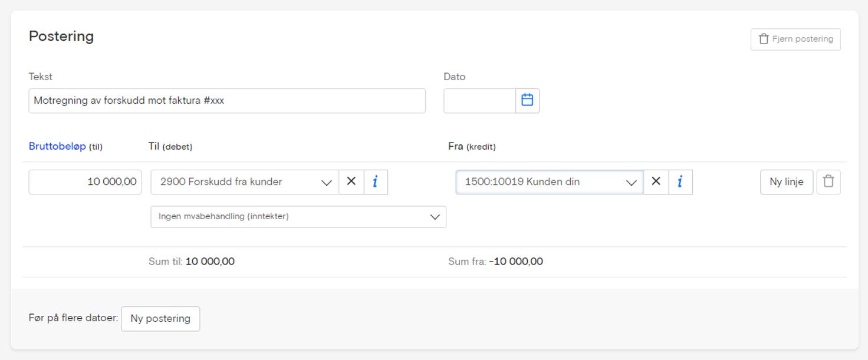Delete the posting line with the trash icon
The height and width of the screenshot is (360, 868).
pyautogui.click(x=828, y=182)
